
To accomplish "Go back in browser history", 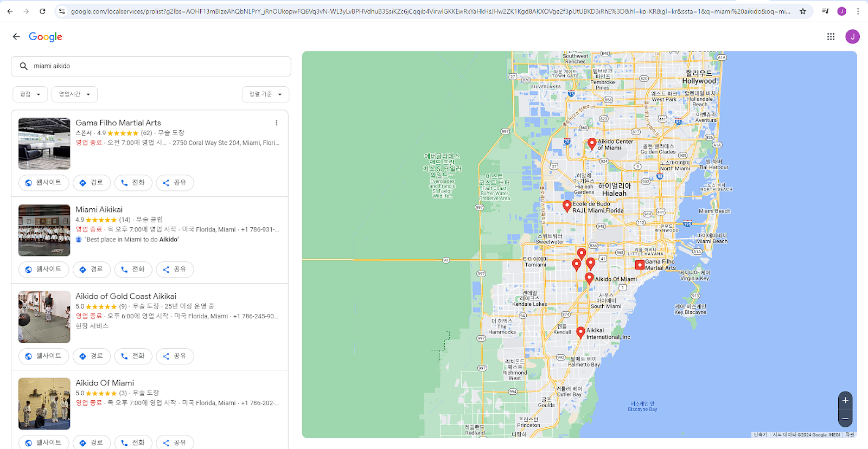I will (10, 11).
